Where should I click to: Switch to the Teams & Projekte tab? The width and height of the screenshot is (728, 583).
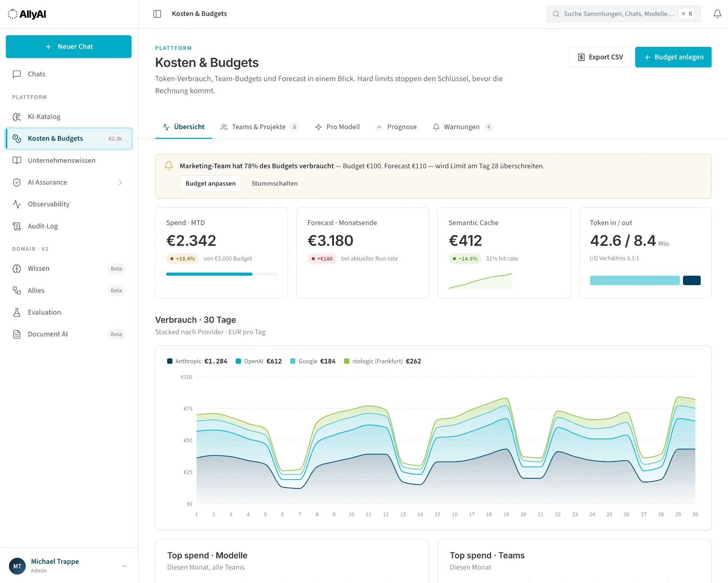click(x=259, y=127)
